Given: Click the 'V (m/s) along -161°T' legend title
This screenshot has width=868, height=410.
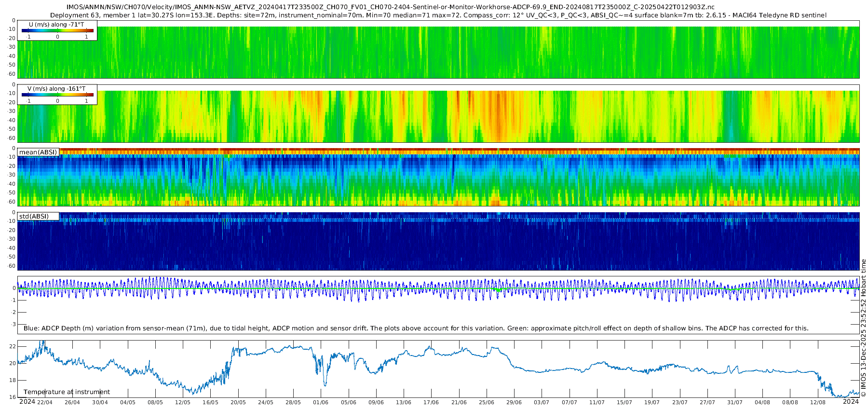Looking at the screenshot, I should 56,89.
